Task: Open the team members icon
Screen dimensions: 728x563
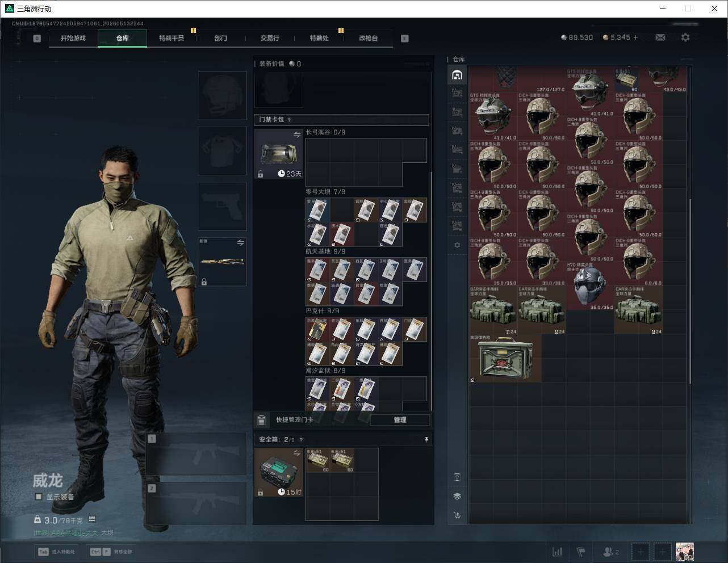Action: tap(611, 552)
